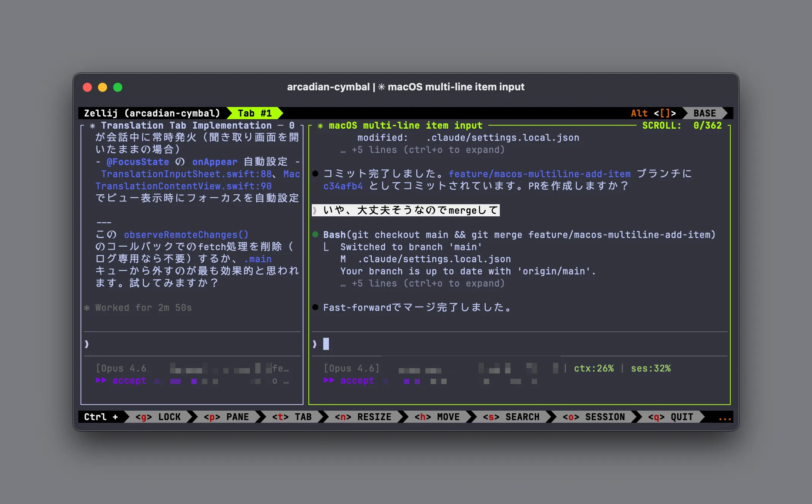The image size is (812, 504).
Task: Click the BASE mode indicator
Action: (705, 113)
